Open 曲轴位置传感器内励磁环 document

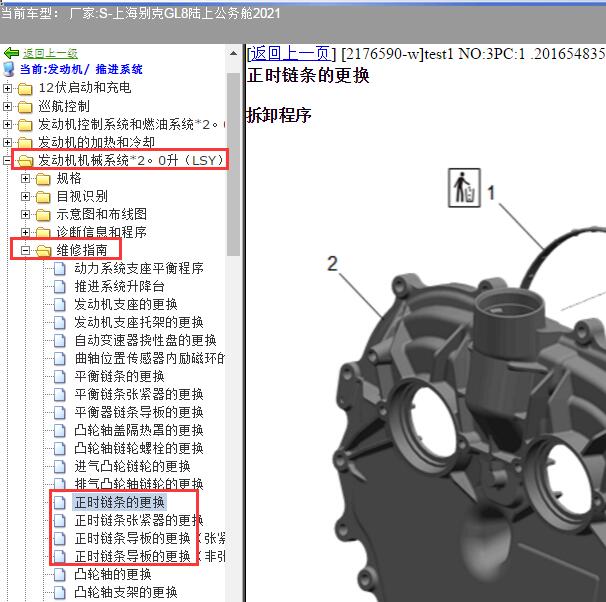click(x=149, y=358)
